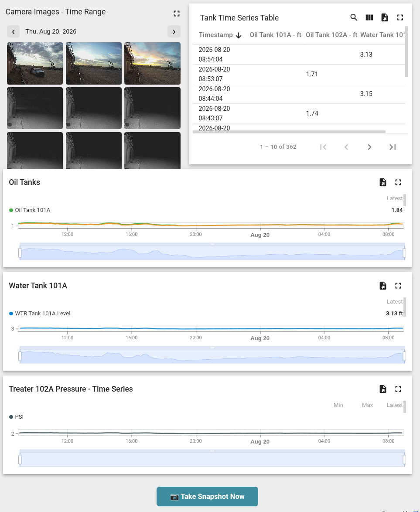The width and height of the screenshot is (420, 512).
Task: Go to previous day in Camera Images
Action: tap(14, 32)
